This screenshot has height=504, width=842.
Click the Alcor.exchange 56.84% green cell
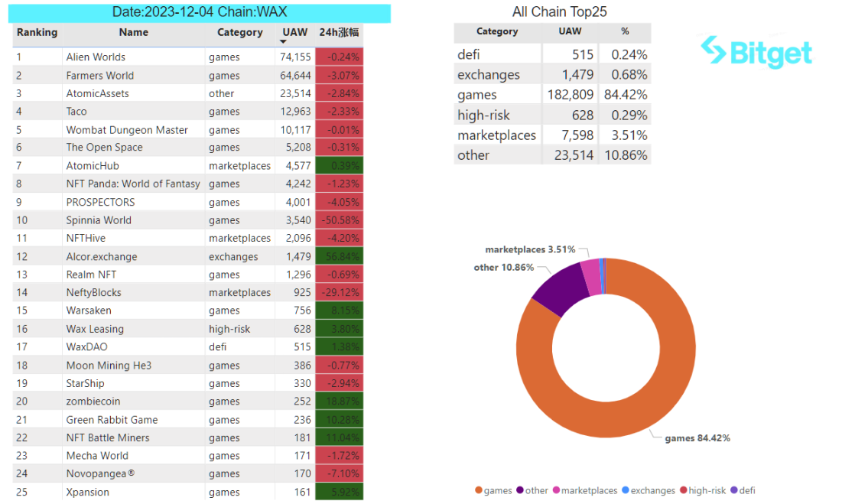[340, 256]
